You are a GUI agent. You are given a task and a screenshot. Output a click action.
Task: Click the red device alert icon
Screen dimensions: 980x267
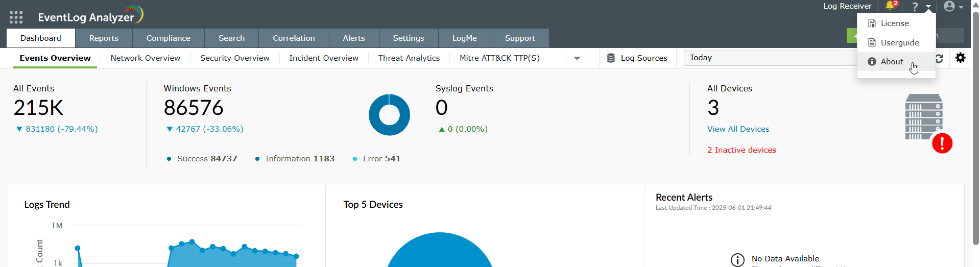[x=942, y=143]
